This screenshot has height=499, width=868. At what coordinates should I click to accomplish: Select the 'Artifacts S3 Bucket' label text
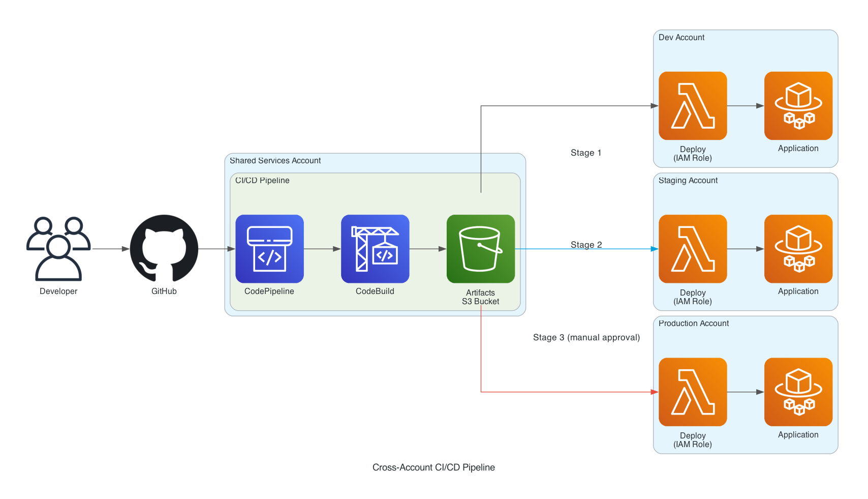[481, 297]
